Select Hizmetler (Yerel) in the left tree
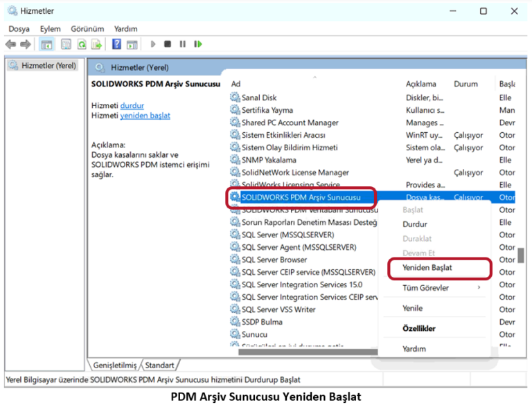The width and height of the screenshot is (532, 407). (x=48, y=66)
